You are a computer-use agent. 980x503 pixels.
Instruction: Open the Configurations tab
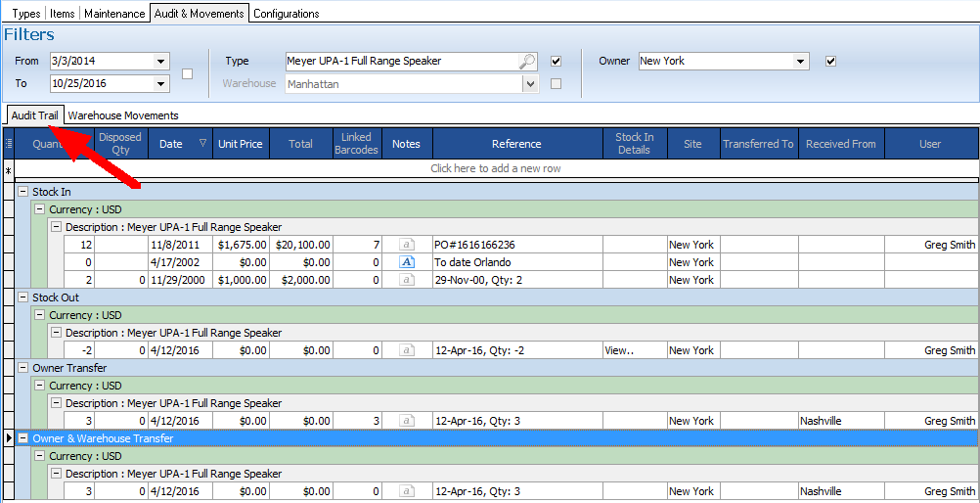tap(286, 14)
